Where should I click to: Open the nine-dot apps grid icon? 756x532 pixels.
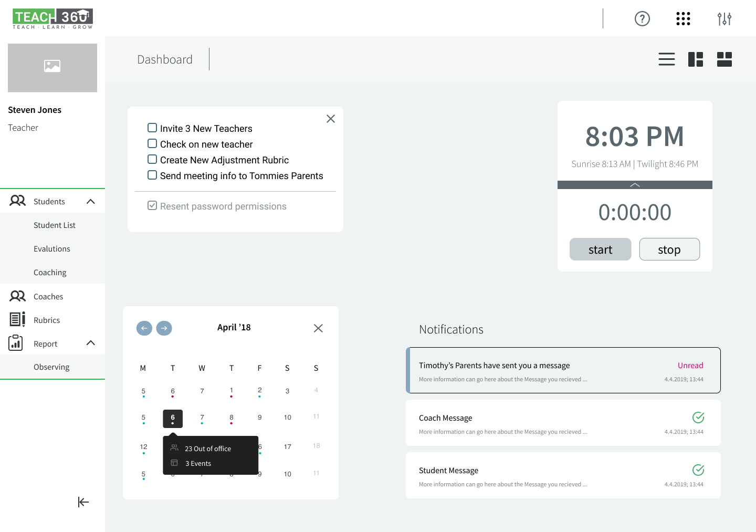(x=683, y=19)
